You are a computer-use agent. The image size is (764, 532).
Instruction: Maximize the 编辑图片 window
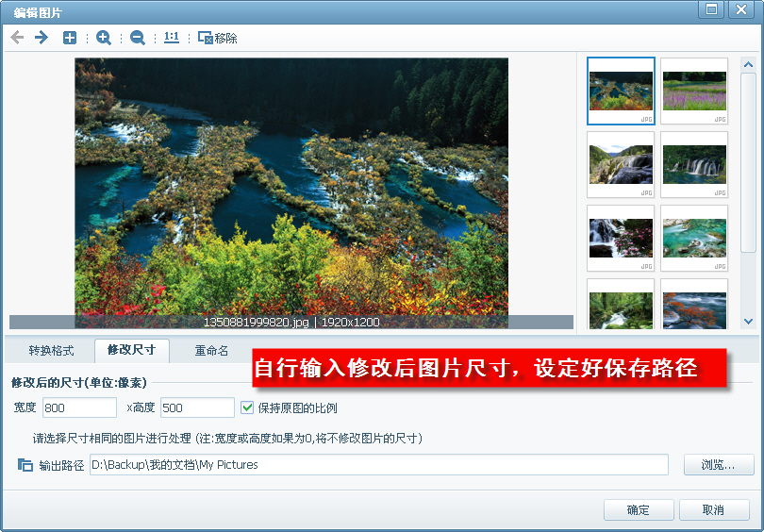711,9
